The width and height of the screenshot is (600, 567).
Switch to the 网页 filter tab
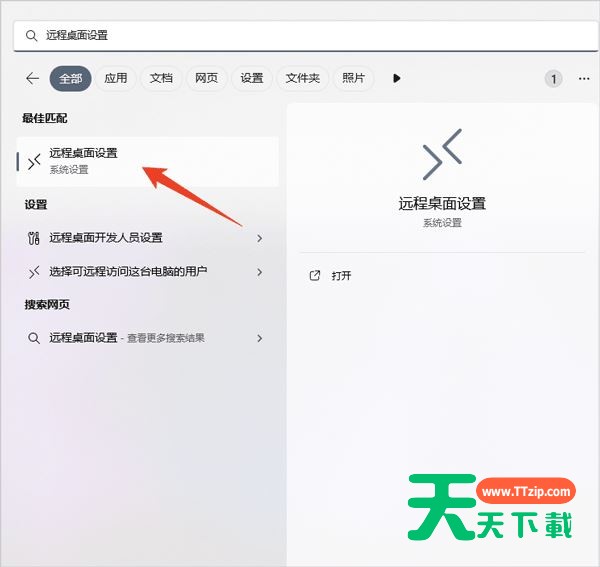206,78
